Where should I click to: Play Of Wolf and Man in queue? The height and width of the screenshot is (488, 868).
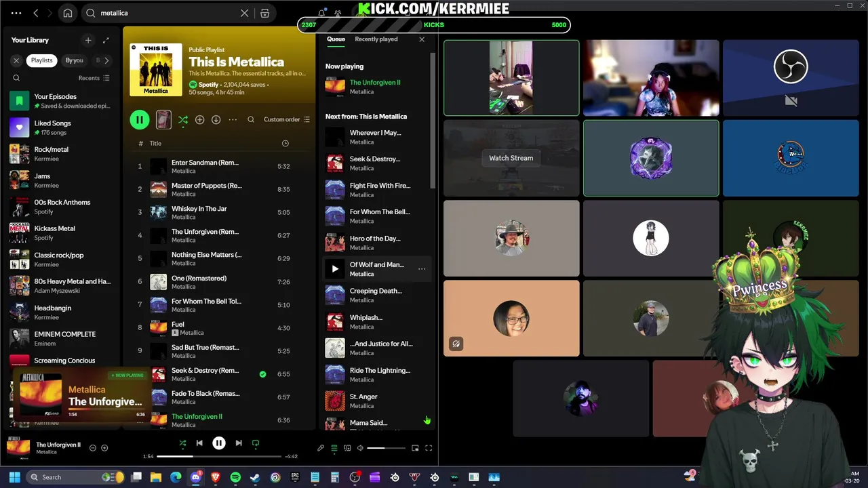click(x=335, y=269)
